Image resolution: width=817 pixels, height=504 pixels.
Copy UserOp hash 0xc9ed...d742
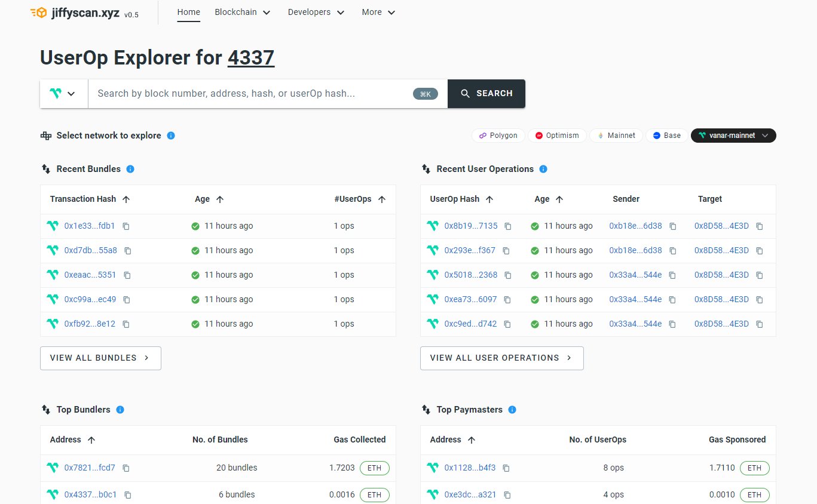[507, 324]
